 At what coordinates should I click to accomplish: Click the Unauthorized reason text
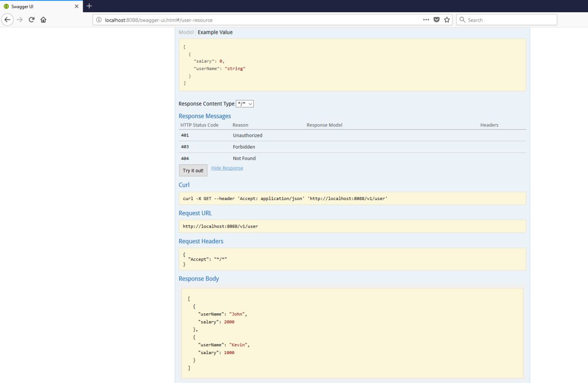[247, 135]
